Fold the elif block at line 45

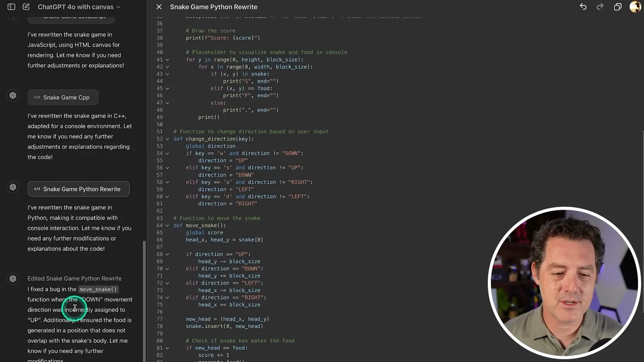coord(167,88)
